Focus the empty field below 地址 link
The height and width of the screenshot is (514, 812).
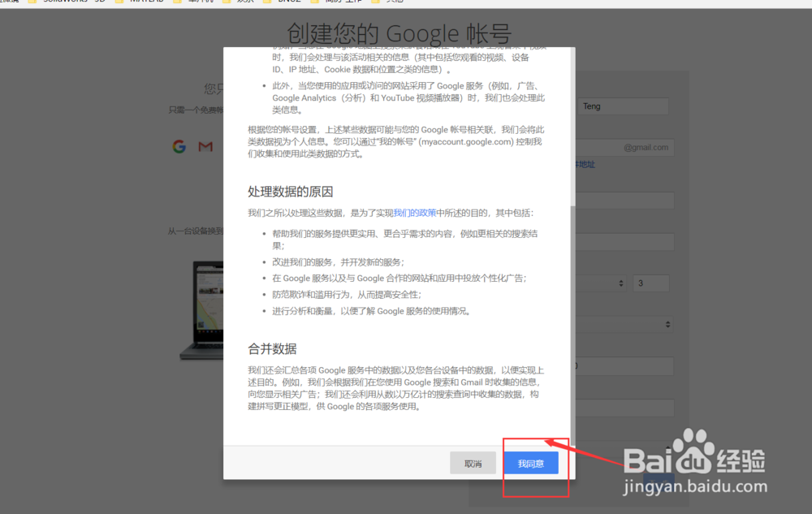pyautogui.click(x=624, y=201)
